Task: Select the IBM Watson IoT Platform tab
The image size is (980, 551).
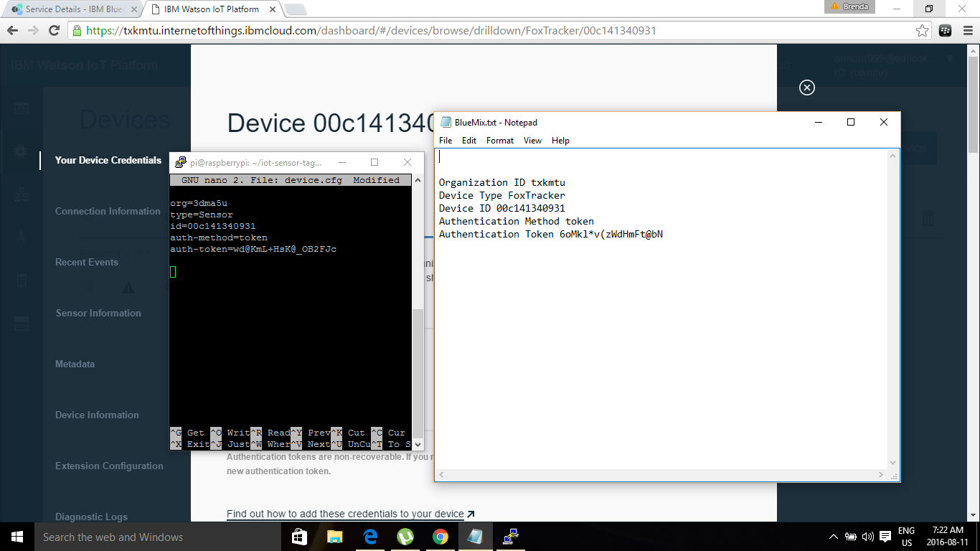Action: (x=212, y=9)
